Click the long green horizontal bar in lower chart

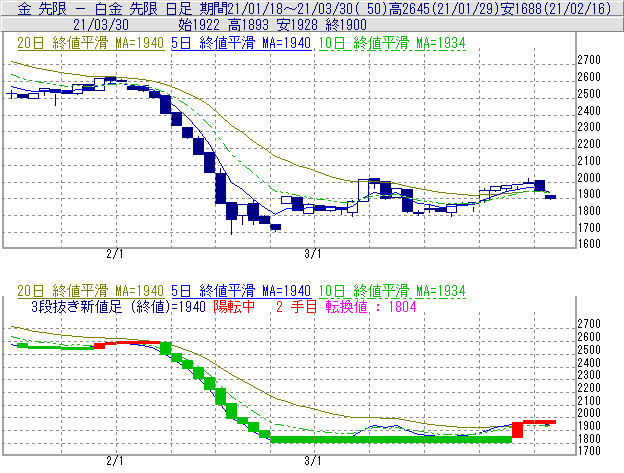point(391,440)
